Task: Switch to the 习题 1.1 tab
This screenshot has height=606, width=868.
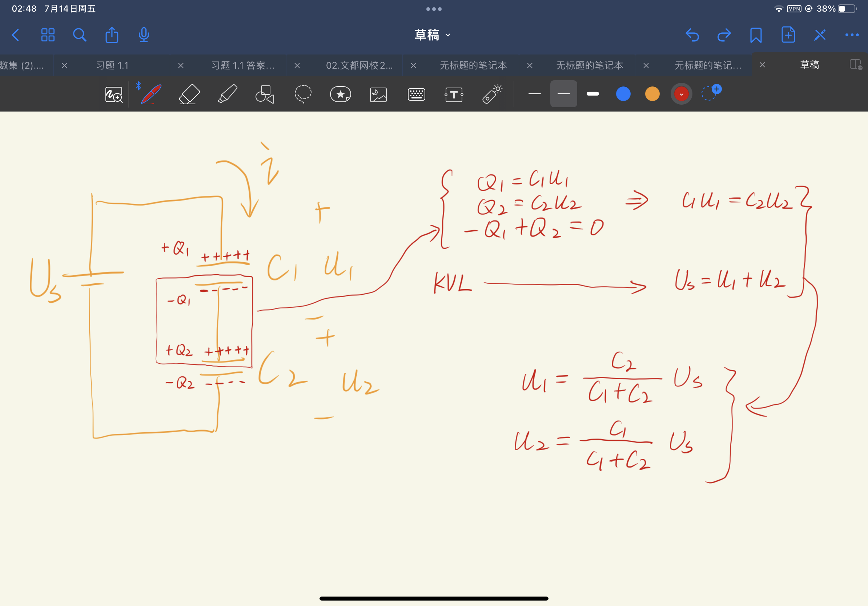Action: (112, 65)
